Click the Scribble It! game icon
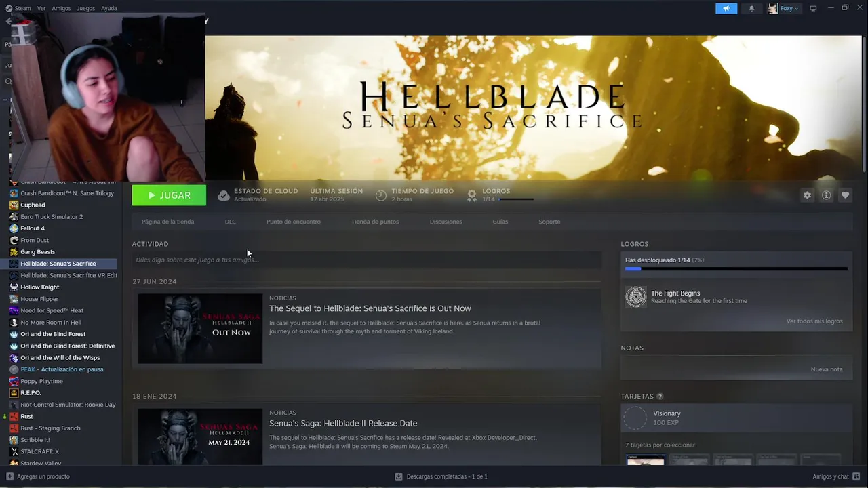 pyautogui.click(x=14, y=440)
